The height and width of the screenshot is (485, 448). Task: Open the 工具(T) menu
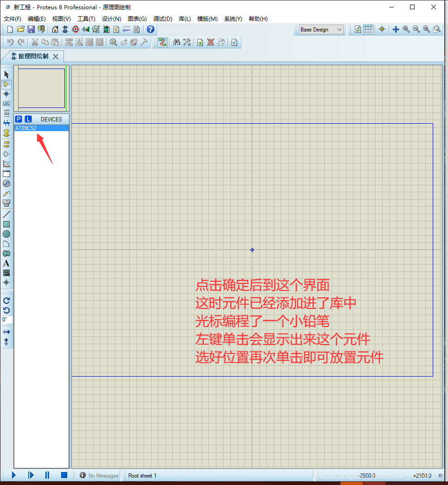click(86, 19)
